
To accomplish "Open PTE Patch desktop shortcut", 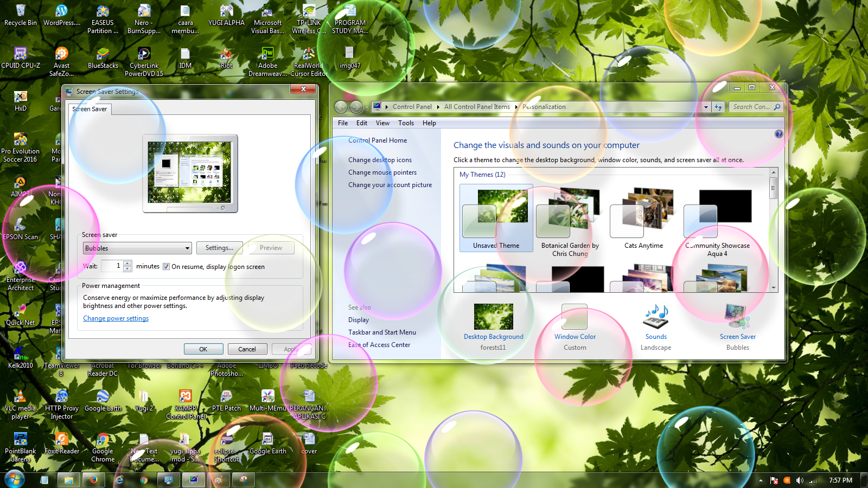I will [226, 401].
